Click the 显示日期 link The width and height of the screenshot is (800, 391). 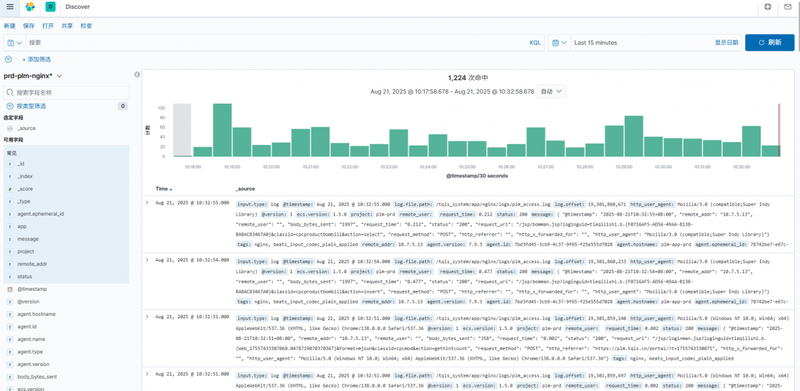726,43
